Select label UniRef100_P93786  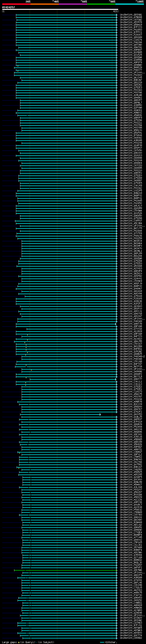coord(131,93)
